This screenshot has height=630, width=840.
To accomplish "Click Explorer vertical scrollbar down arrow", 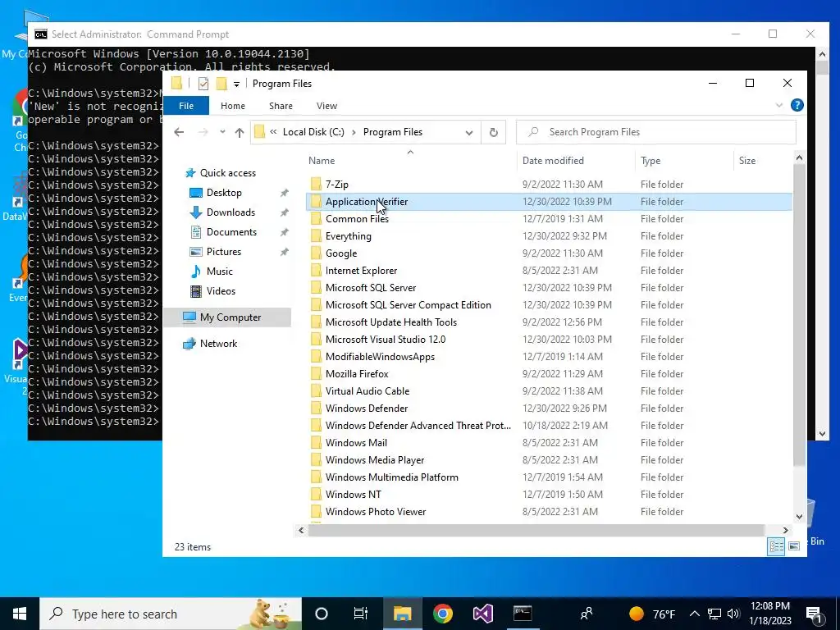I will (799, 517).
